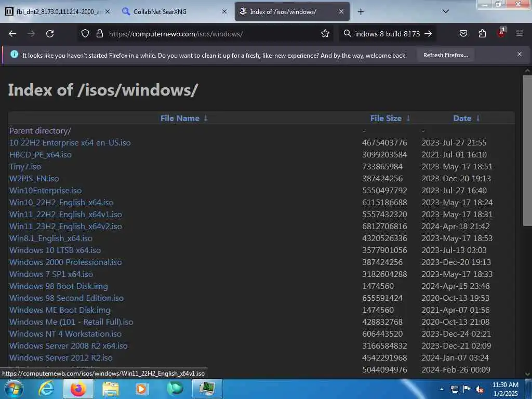Viewport: 532px width, 399px height.
Task: Click the green round taskbar application icon
Action: point(175,389)
